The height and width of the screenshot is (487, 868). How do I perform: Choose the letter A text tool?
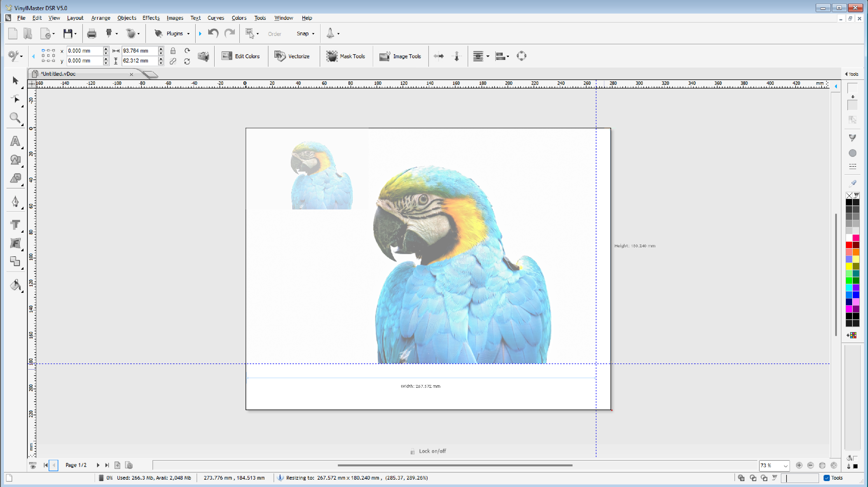pos(15,141)
